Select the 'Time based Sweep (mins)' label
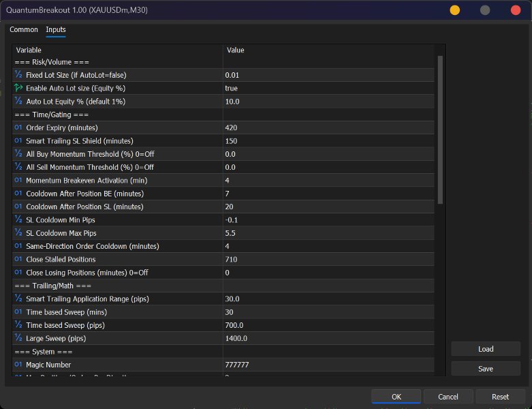Image resolution: width=532 pixels, height=409 pixels. tap(67, 312)
